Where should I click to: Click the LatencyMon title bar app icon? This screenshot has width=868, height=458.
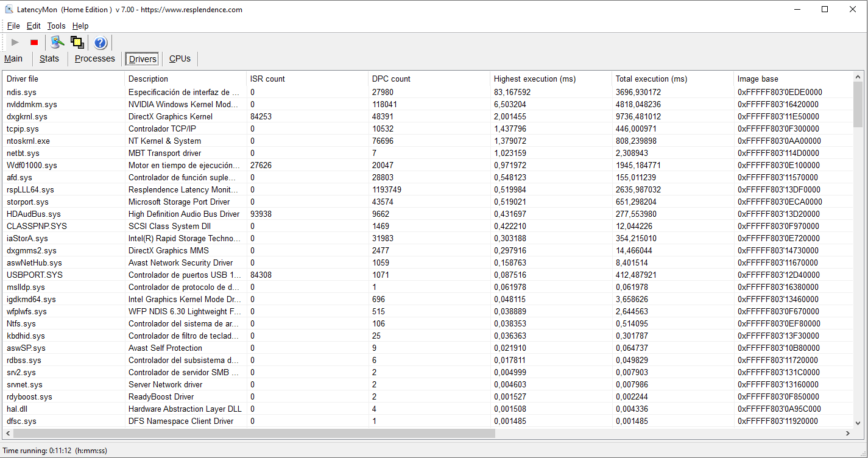(9, 9)
